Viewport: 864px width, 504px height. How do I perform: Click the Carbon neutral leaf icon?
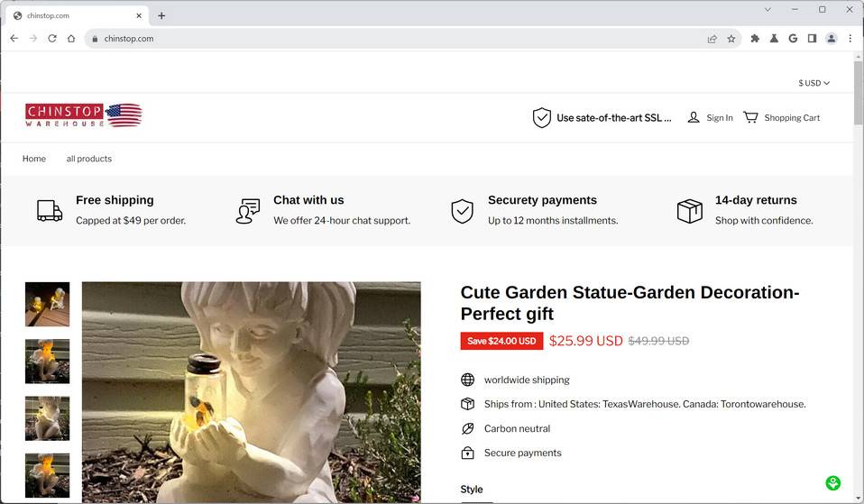[467, 428]
